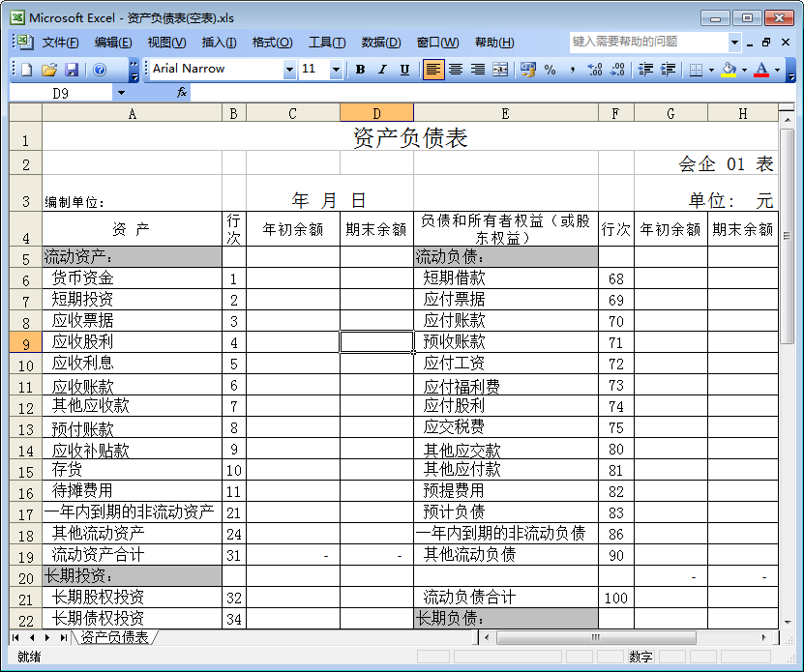The width and height of the screenshot is (804, 672).
Task: Decrease decimal places
Action: 617,70
